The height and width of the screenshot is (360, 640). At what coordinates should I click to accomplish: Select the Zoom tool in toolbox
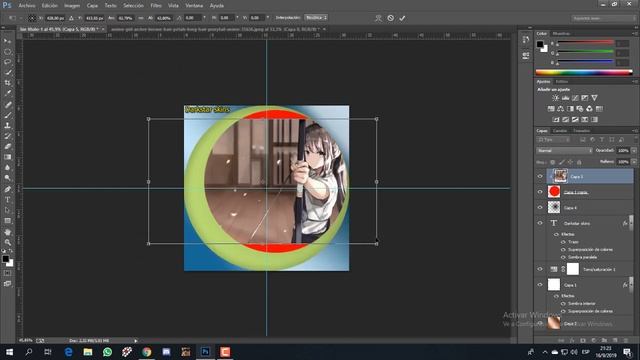(7, 242)
